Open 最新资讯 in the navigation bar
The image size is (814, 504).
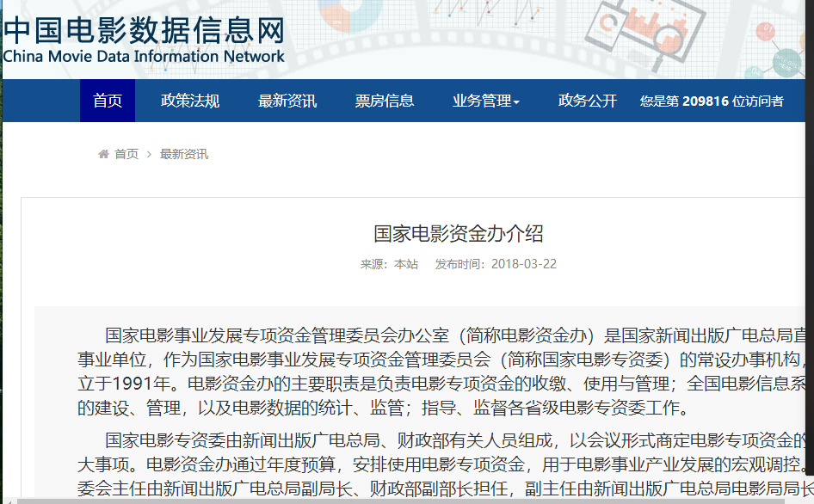287,101
